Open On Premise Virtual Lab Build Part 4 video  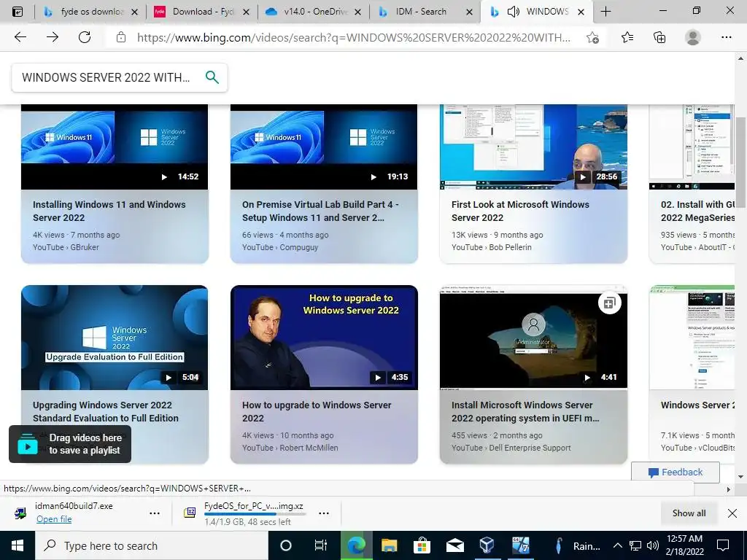[320, 211]
